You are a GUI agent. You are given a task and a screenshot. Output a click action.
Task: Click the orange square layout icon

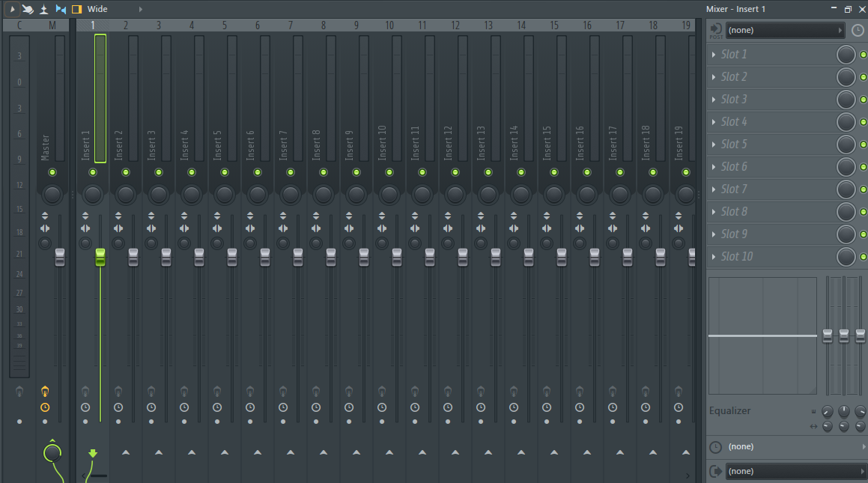(x=77, y=9)
